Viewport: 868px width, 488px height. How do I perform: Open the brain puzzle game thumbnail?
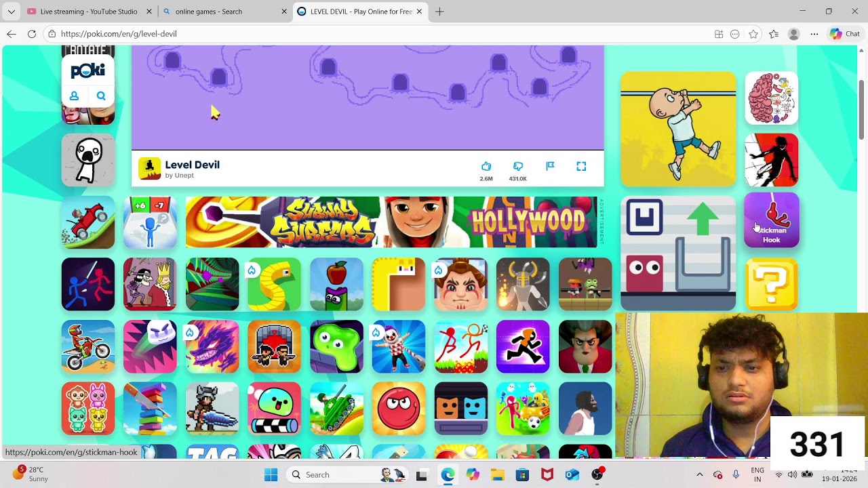tap(772, 98)
